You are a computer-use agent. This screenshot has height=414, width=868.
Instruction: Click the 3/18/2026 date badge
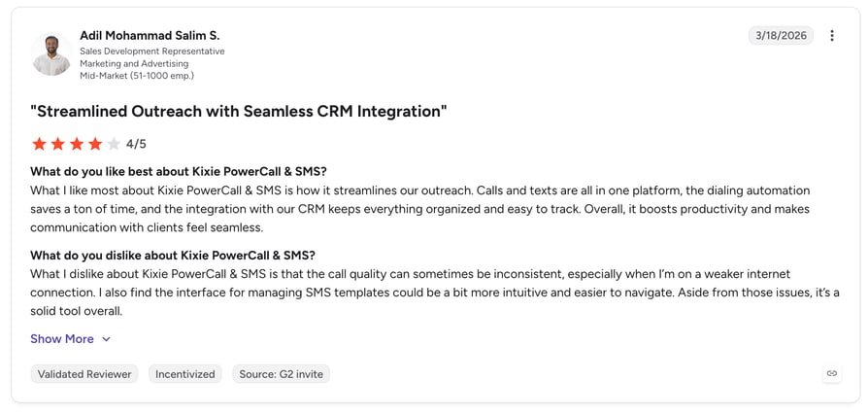click(781, 36)
